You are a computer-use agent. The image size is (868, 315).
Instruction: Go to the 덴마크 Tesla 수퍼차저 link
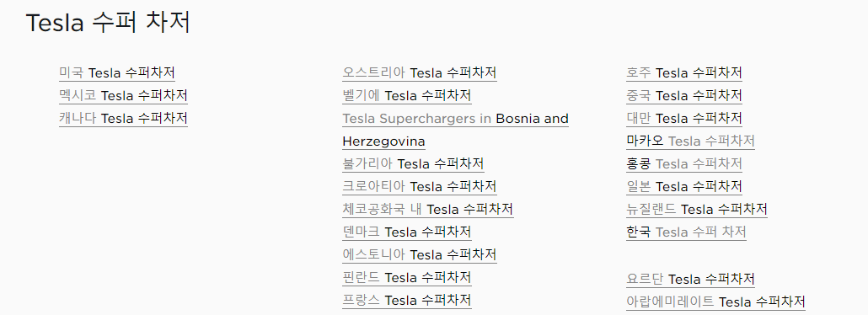pos(407,232)
